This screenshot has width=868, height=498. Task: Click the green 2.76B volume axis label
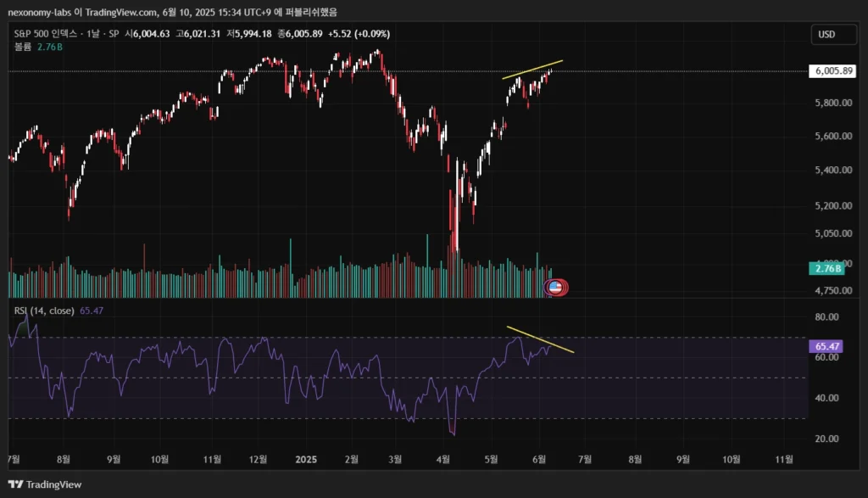tap(827, 269)
